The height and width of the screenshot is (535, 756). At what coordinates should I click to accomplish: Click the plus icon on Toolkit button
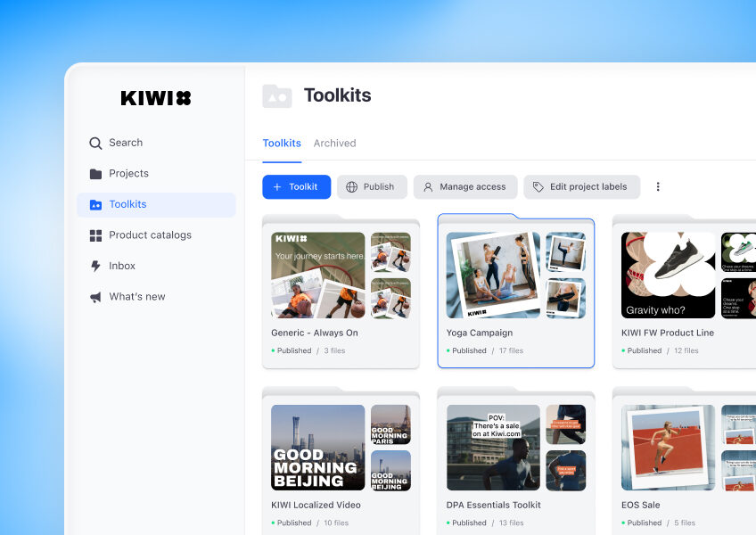[277, 186]
